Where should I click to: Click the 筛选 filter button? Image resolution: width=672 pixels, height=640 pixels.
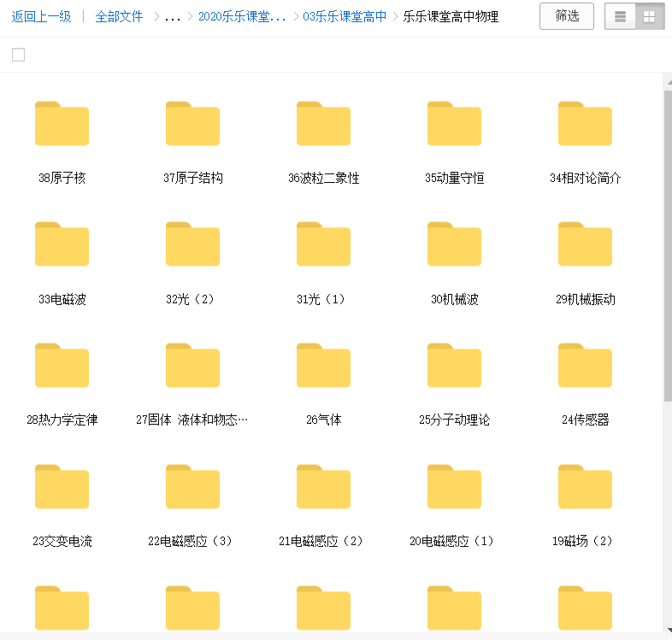click(x=567, y=16)
